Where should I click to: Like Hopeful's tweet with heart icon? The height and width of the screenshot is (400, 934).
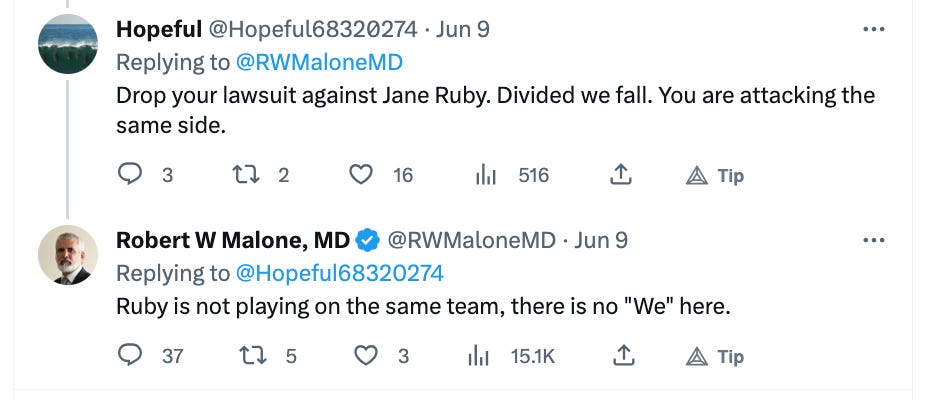tap(360, 175)
